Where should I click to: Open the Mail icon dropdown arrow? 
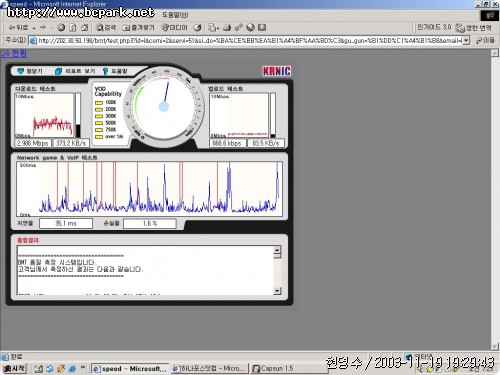tap(218, 28)
